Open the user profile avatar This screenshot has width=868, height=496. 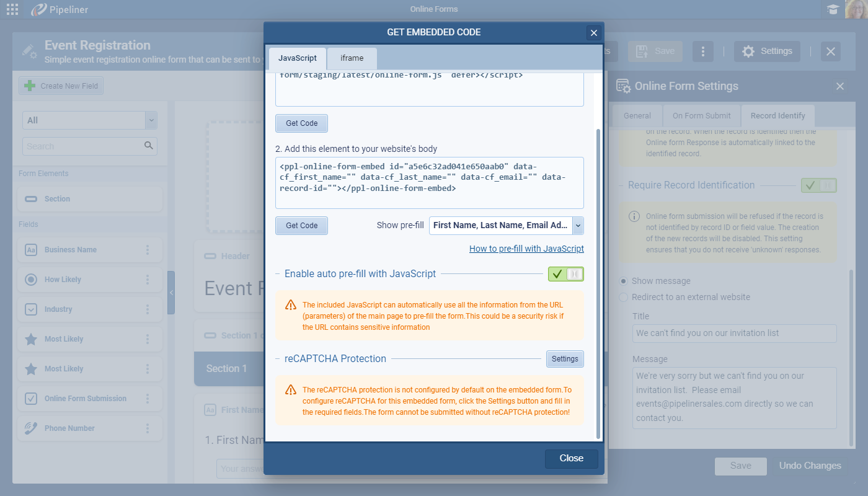point(856,9)
